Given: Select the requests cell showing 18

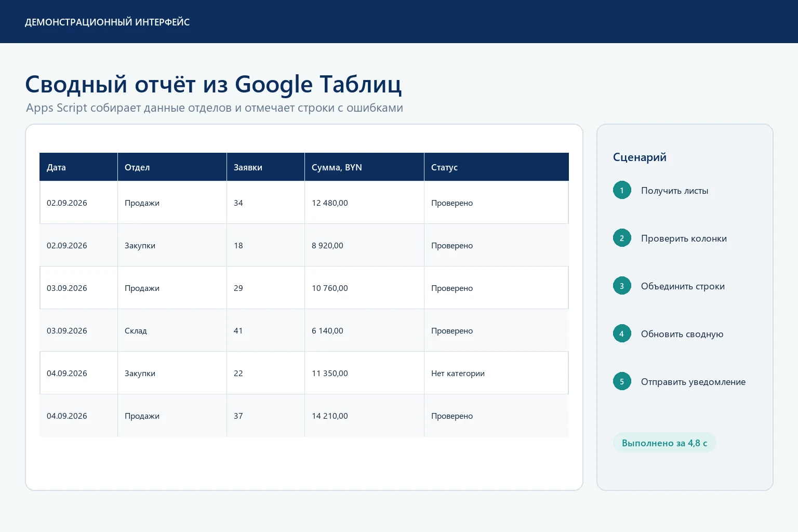Looking at the screenshot, I should [x=265, y=245].
